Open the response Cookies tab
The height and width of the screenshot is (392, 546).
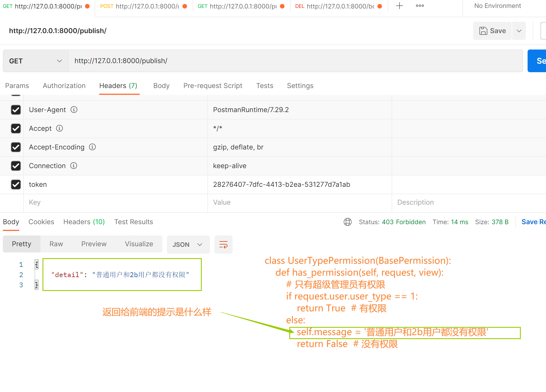(41, 222)
